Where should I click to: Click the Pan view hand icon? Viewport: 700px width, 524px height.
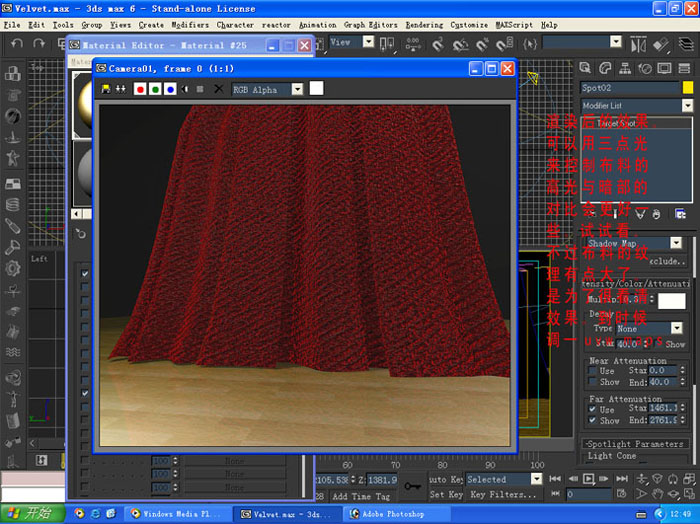657,494
